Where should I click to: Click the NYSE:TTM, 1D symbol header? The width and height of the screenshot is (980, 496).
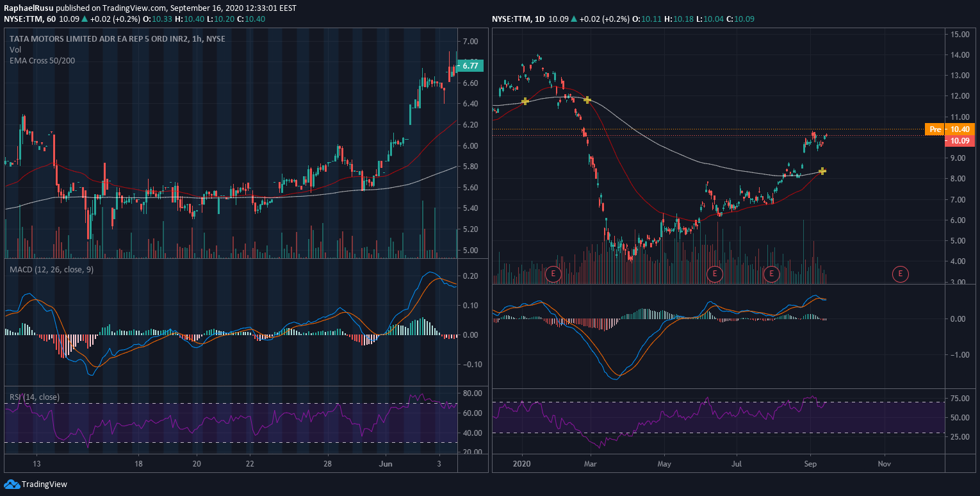[x=518, y=19]
